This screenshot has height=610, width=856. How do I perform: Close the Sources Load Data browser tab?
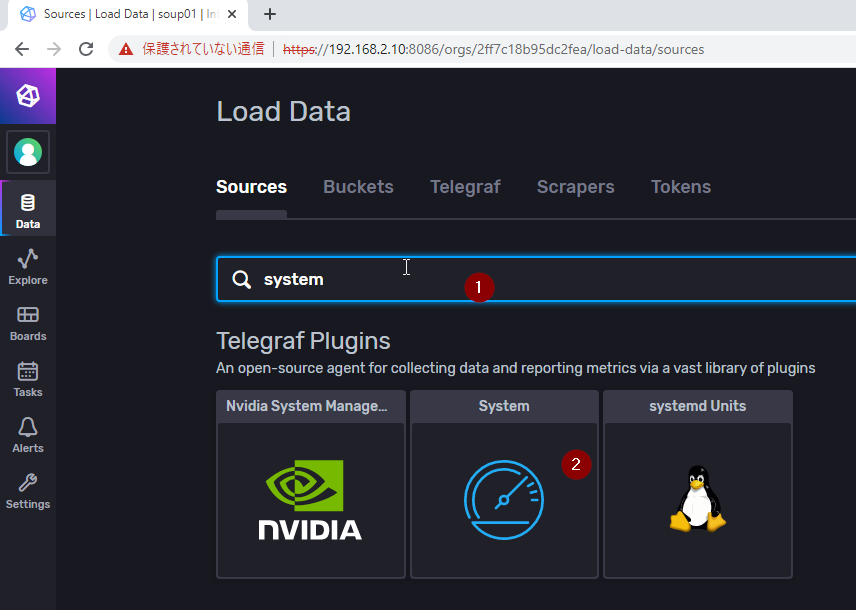point(232,14)
